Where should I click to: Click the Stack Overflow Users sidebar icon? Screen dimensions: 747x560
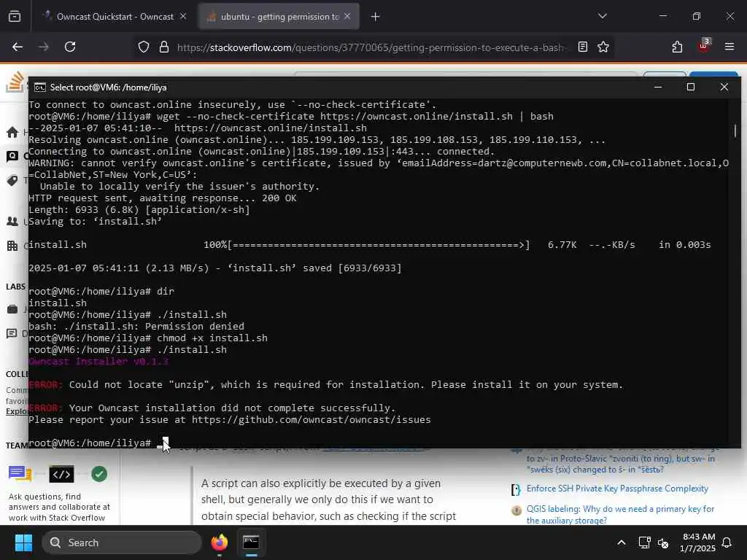click(12, 222)
